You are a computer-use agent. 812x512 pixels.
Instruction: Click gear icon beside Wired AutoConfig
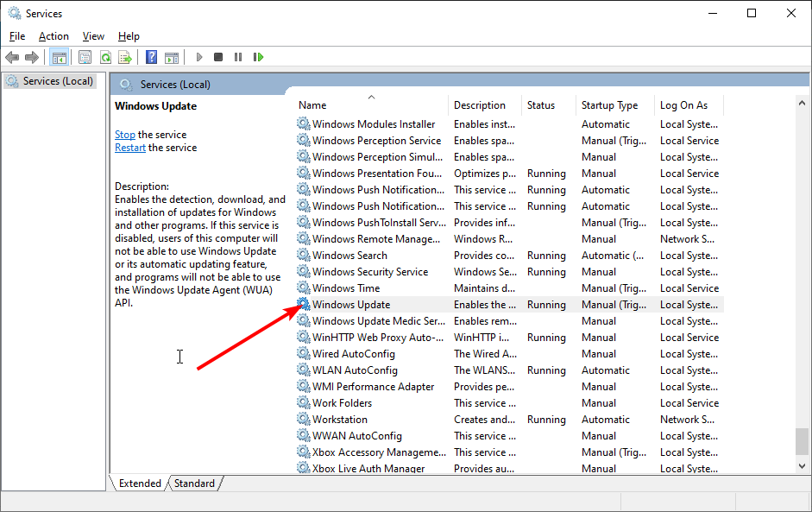click(x=303, y=353)
